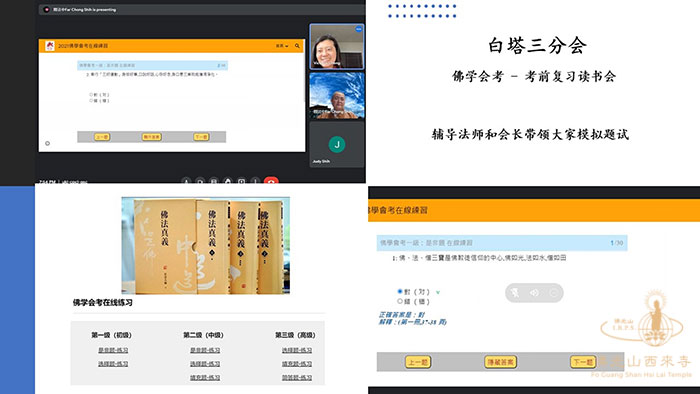Click the 正確答案是：對 answer text

tap(402, 315)
